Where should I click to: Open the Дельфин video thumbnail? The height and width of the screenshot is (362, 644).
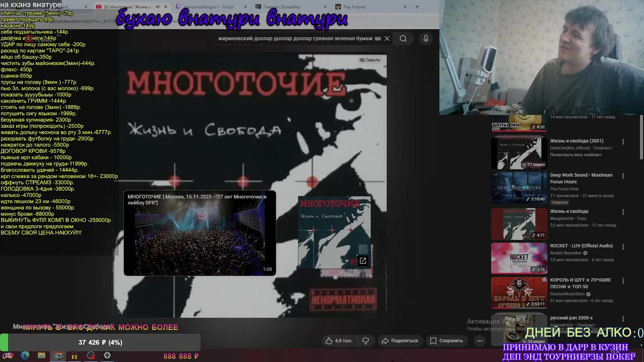519,124
